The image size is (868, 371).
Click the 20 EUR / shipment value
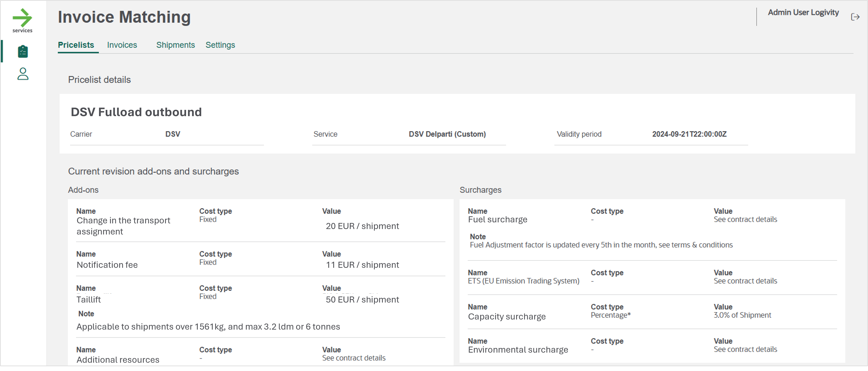pyautogui.click(x=362, y=226)
